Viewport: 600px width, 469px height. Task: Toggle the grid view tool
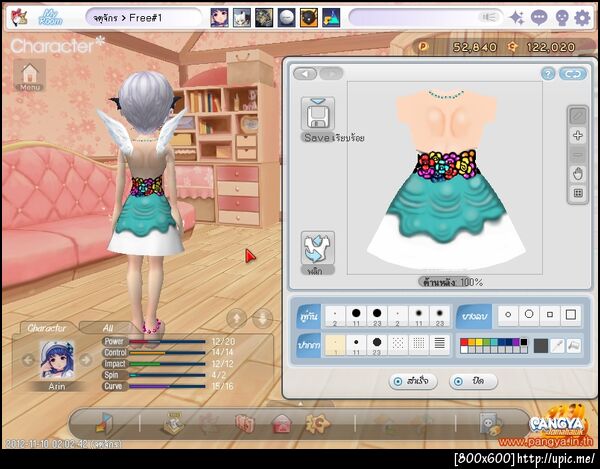point(578,194)
